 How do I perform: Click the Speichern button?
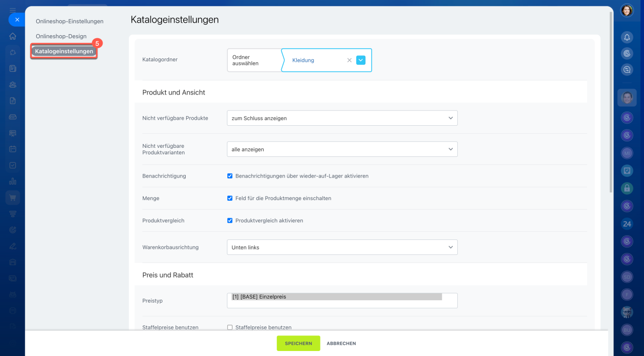298,343
